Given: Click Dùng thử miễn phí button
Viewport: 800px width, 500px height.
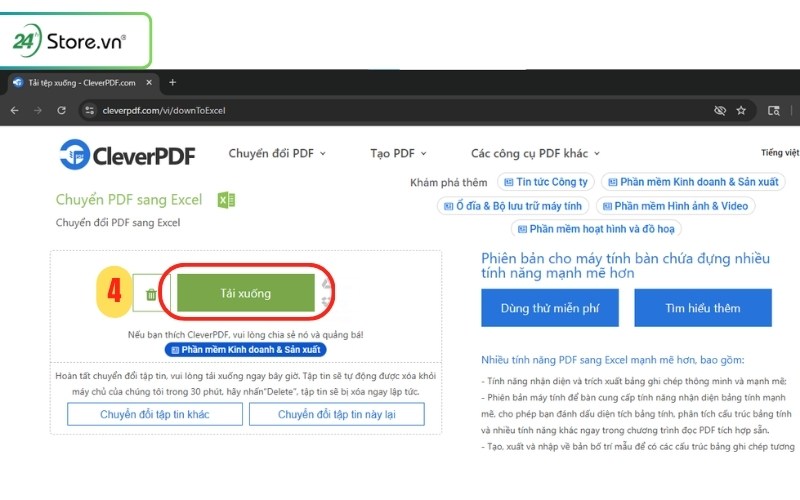Looking at the screenshot, I should [x=550, y=308].
